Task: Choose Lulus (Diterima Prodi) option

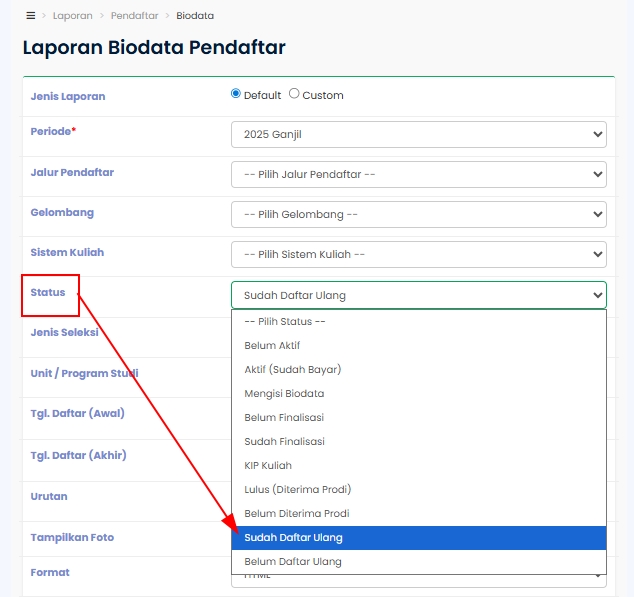Action: [x=297, y=489]
